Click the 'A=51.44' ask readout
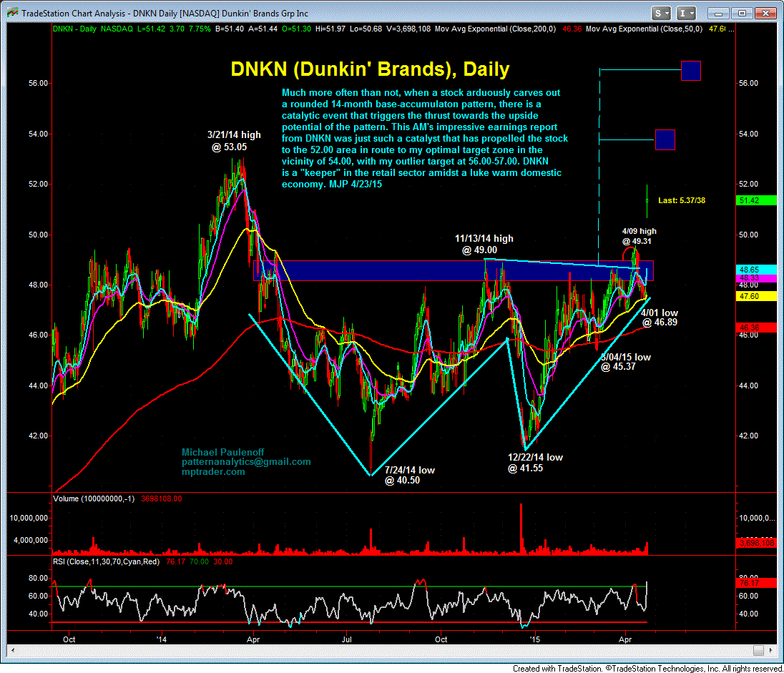784x673 pixels. point(263,29)
